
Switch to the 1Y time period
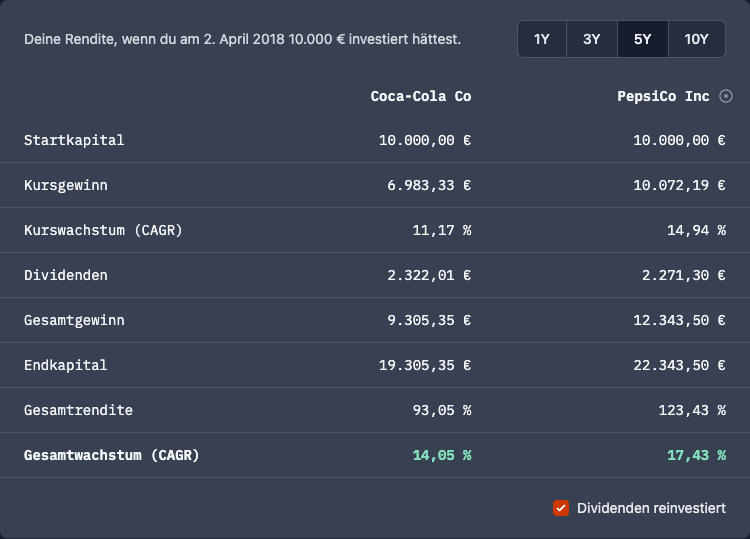pyautogui.click(x=542, y=39)
